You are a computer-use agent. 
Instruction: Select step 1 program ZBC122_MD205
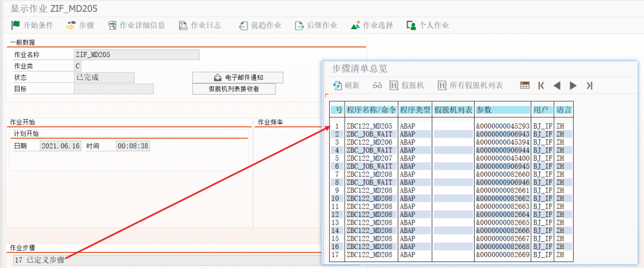(369, 126)
